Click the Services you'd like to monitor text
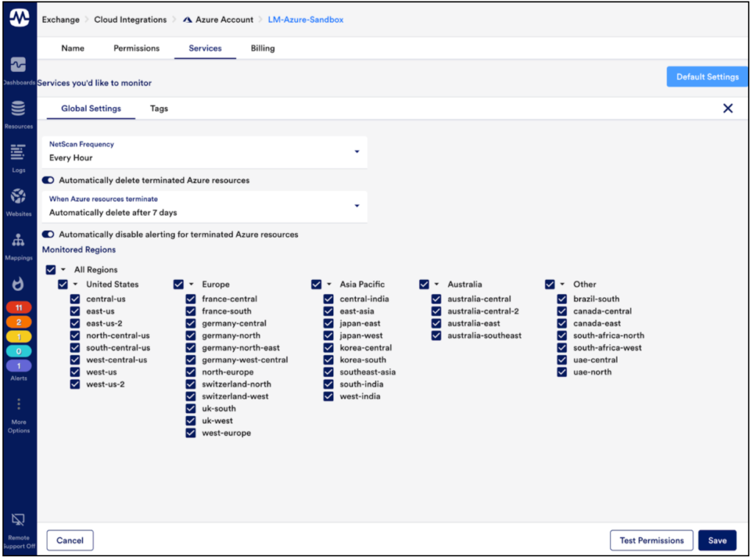This screenshot has width=753, height=560. pos(94,83)
